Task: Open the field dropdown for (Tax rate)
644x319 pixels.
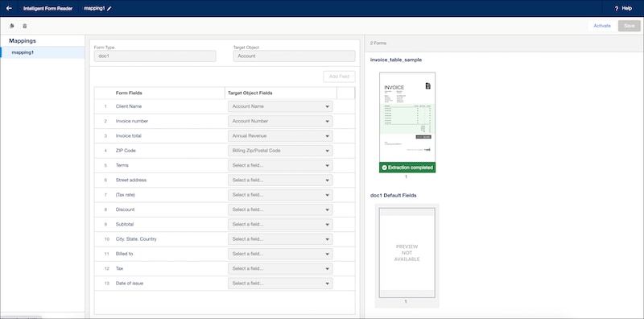Action: [280, 195]
